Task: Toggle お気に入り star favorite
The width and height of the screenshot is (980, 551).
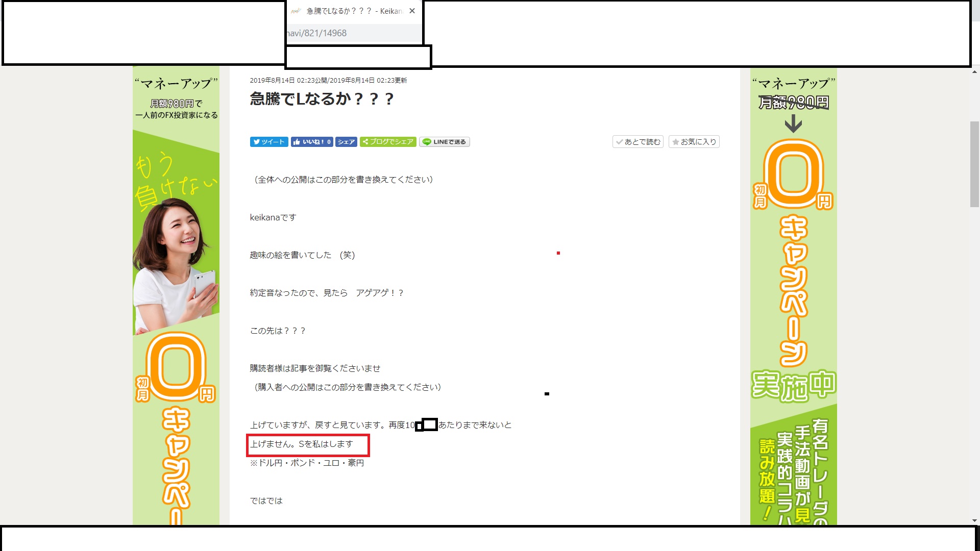Action: point(694,142)
